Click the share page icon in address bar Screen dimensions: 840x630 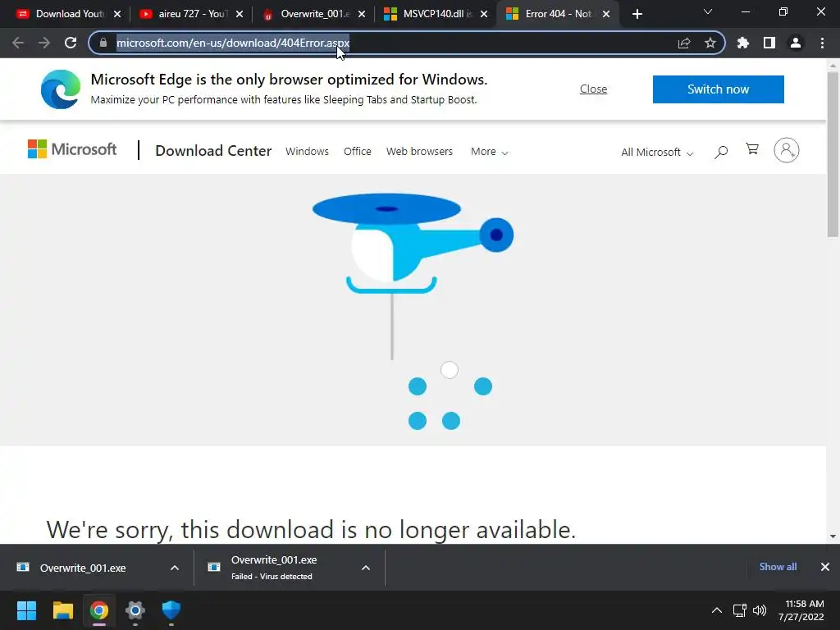(684, 43)
